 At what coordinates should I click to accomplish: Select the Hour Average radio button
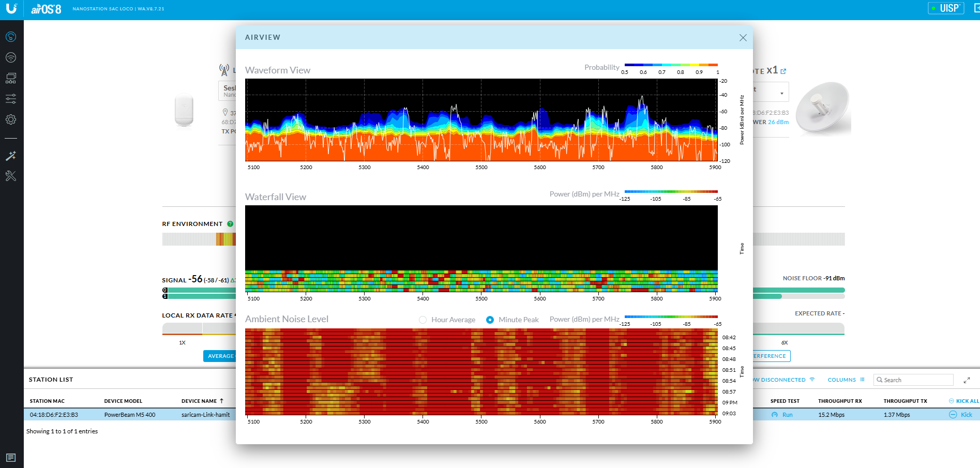click(x=423, y=320)
